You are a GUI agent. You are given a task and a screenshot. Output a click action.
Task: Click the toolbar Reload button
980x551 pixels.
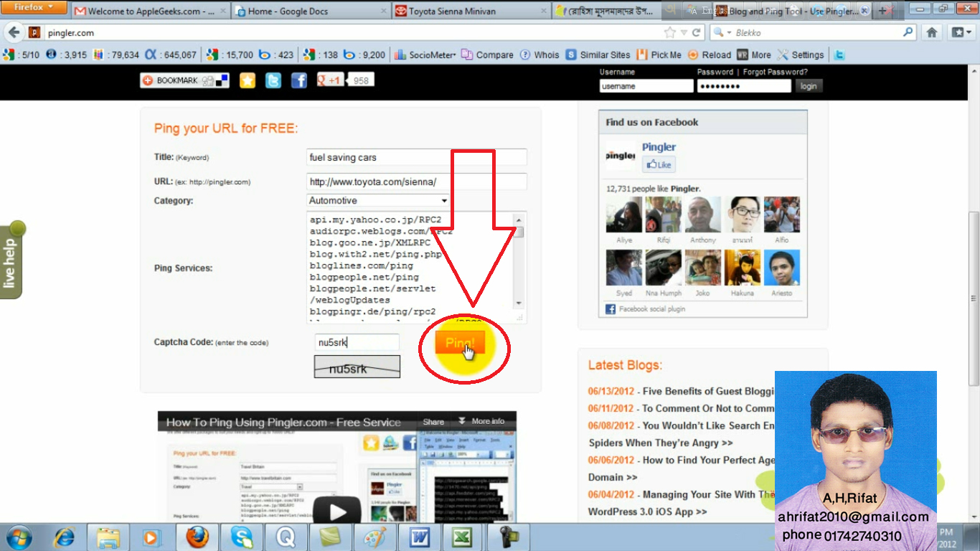(x=709, y=55)
